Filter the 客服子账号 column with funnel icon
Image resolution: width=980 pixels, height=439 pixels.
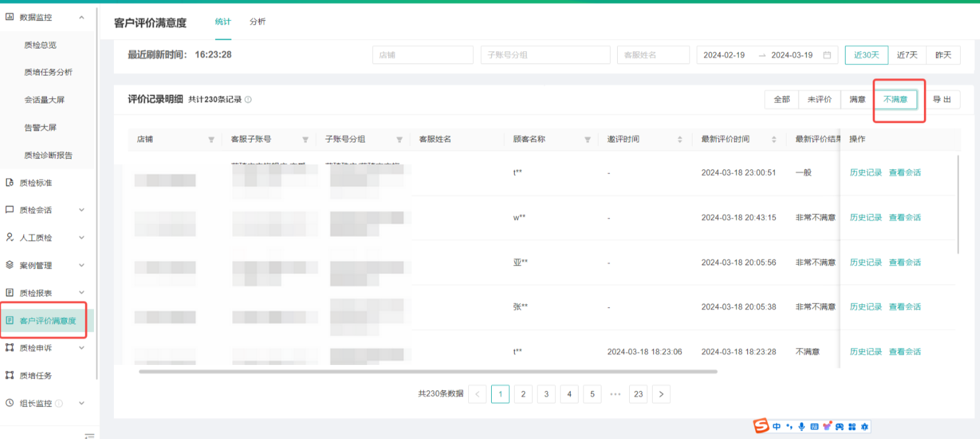pos(305,140)
